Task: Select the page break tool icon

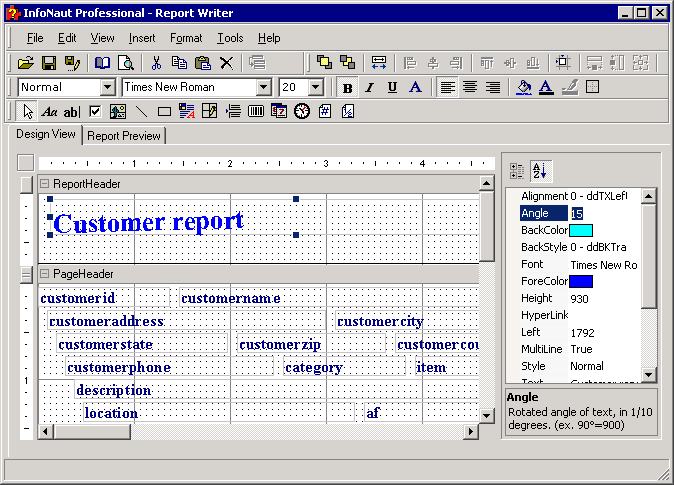Action: click(x=233, y=112)
